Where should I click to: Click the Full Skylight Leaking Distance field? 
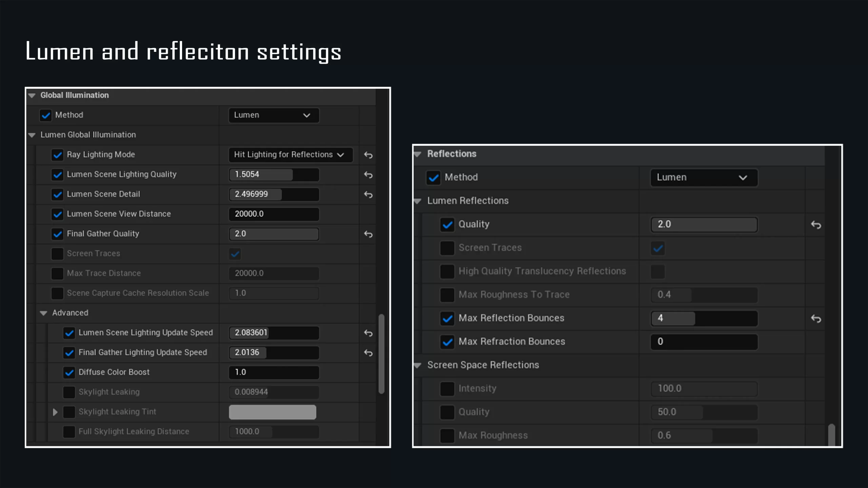point(274,432)
